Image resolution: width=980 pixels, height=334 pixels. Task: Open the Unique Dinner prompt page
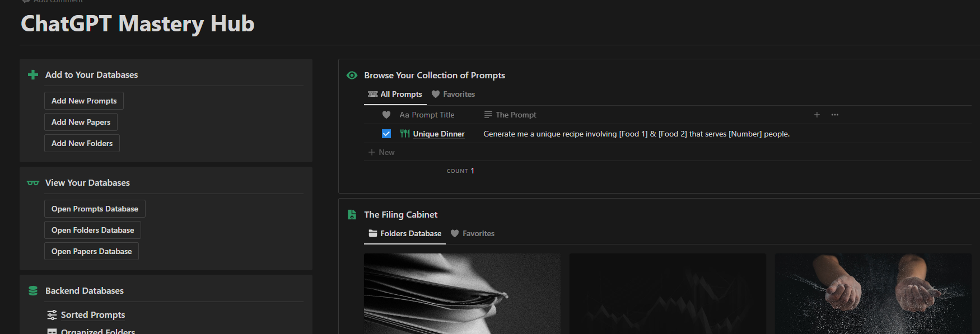(x=438, y=134)
